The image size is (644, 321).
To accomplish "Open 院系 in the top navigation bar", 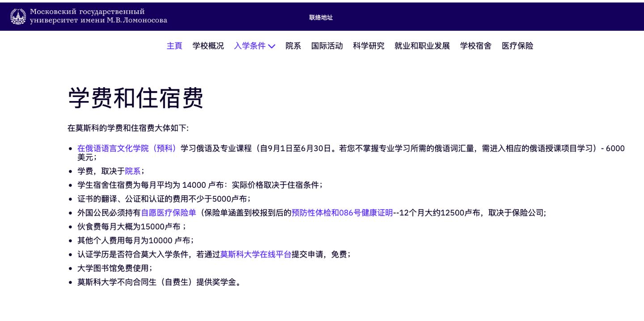I will 293,46.
